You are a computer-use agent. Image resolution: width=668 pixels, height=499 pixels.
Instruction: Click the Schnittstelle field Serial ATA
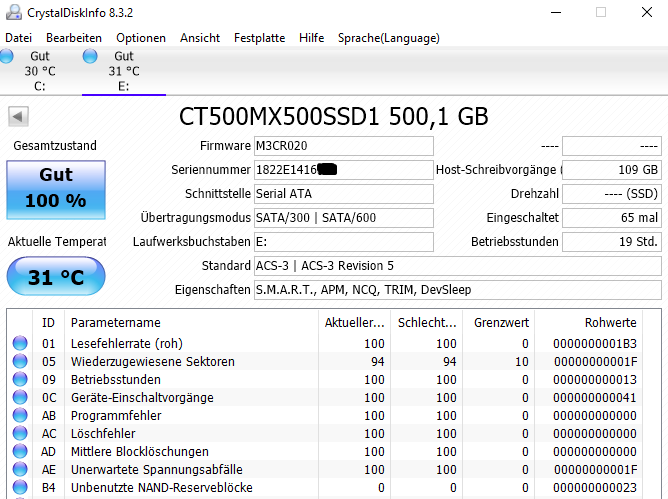coord(344,193)
